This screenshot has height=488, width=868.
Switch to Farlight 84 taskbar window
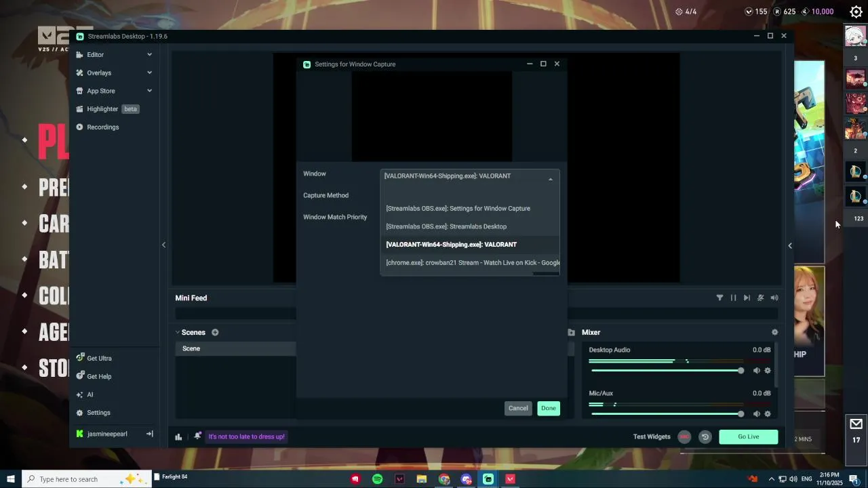point(171,476)
